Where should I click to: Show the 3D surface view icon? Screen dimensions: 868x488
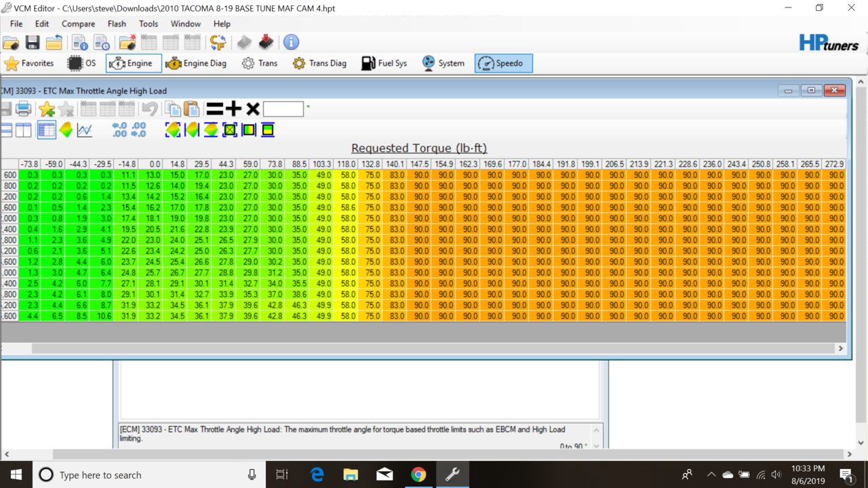coord(66,130)
